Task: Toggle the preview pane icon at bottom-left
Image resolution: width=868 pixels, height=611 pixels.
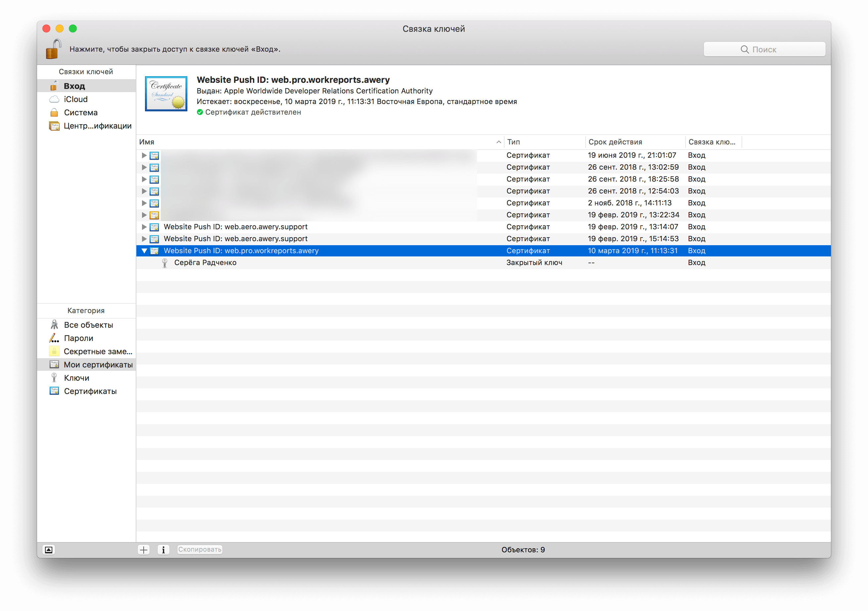Action: tap(49, 550)
